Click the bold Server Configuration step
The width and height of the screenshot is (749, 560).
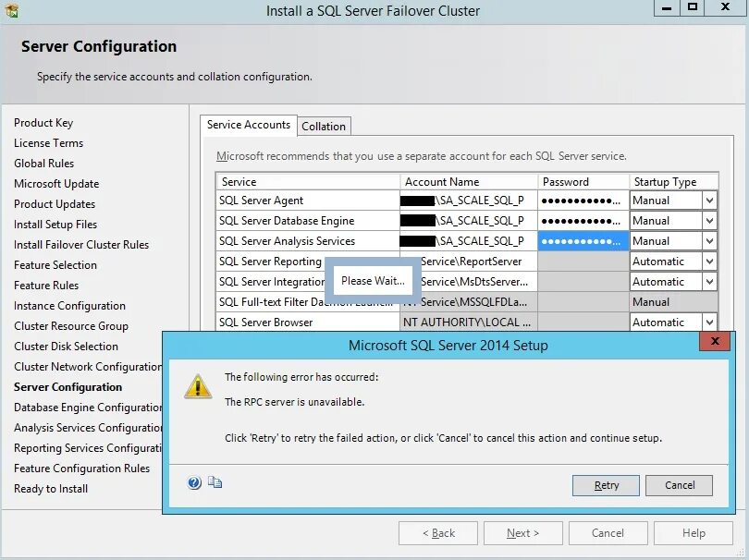[68, 387]
